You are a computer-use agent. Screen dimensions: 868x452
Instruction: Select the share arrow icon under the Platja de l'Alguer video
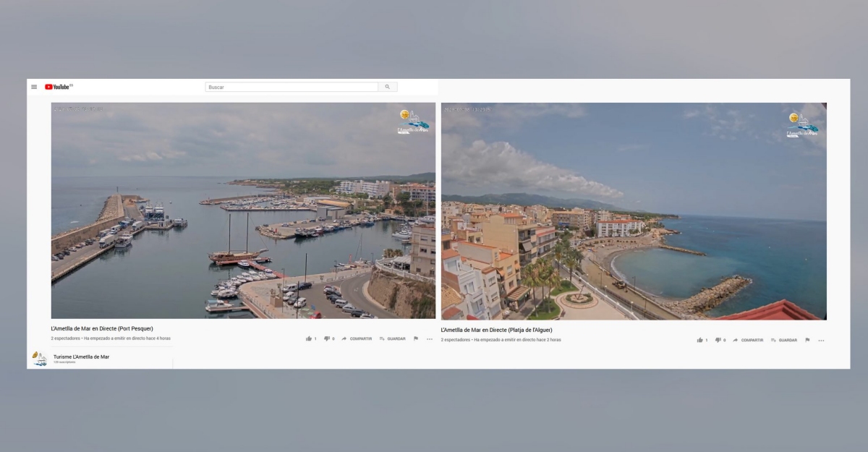(735, 339)
